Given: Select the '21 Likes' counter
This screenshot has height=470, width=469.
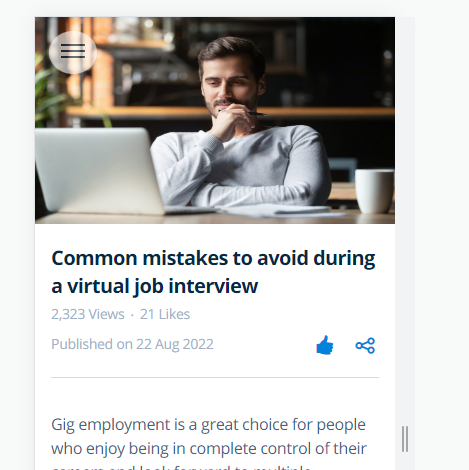Looking at the screenshot, I should click(x=165, y=314).
